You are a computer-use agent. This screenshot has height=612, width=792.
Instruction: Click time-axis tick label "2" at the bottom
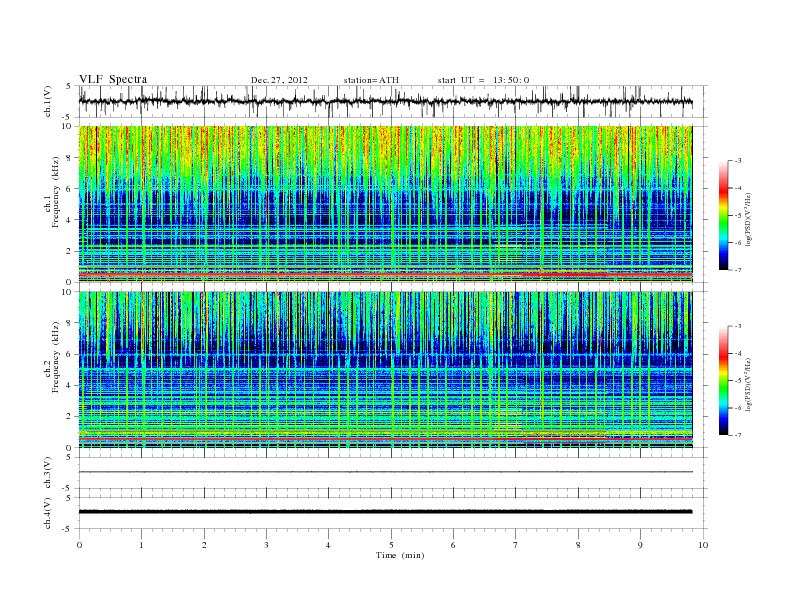tap(204, 545)
